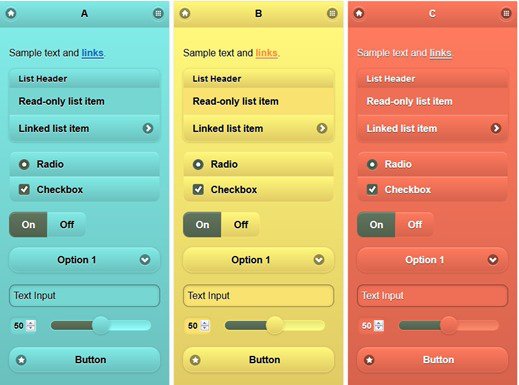
Task: Click the star icon on yellow Button
Action: point(195,360)
